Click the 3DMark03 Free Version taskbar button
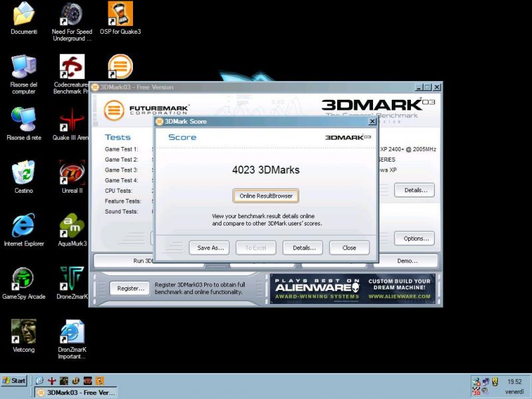The width and height of the screenshot is (532, 399). click(76, 392)
